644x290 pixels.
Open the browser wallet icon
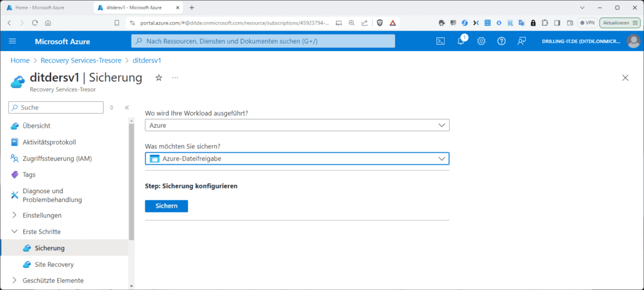(x=570, y=23)
